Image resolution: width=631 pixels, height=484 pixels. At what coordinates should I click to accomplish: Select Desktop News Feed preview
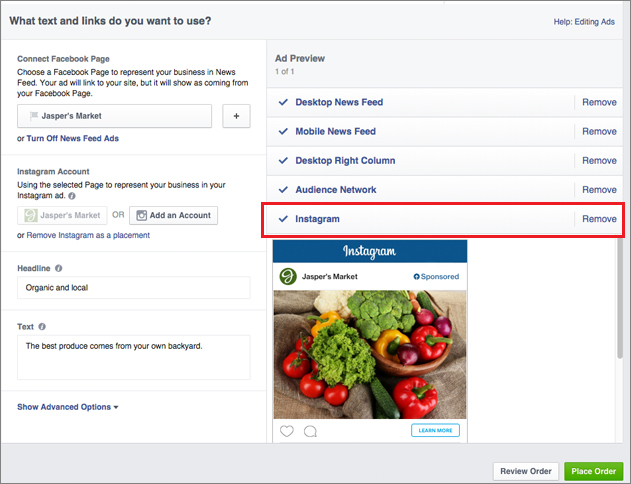(339, 102)
